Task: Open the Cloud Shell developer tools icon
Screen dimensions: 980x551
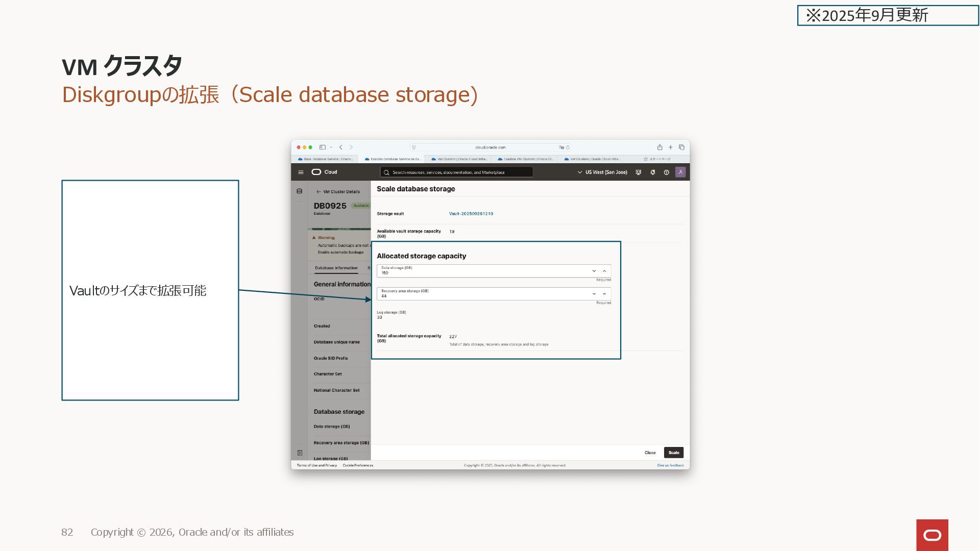Action: point(638,172)
